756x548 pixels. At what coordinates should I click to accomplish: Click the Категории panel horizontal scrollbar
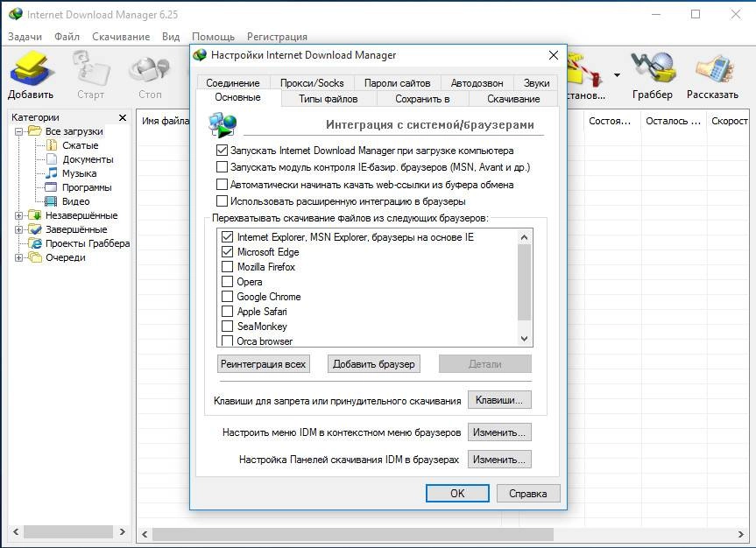[68, 531]
